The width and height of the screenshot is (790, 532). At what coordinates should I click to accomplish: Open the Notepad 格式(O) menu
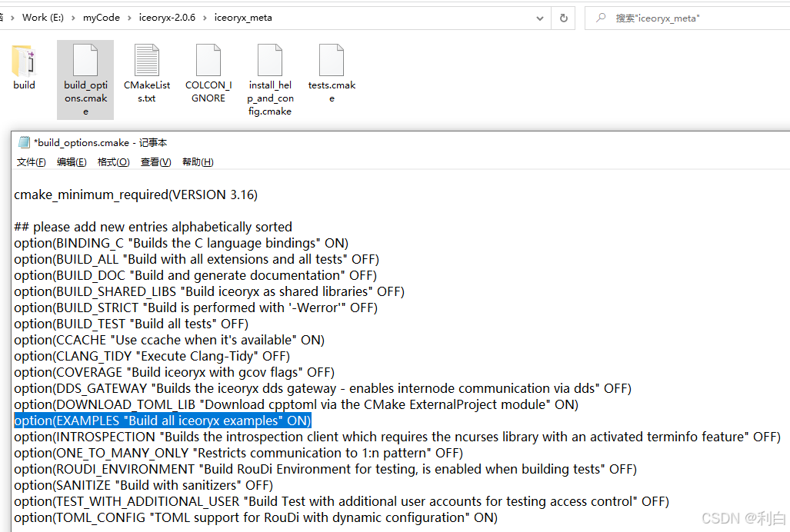(113, 162)
